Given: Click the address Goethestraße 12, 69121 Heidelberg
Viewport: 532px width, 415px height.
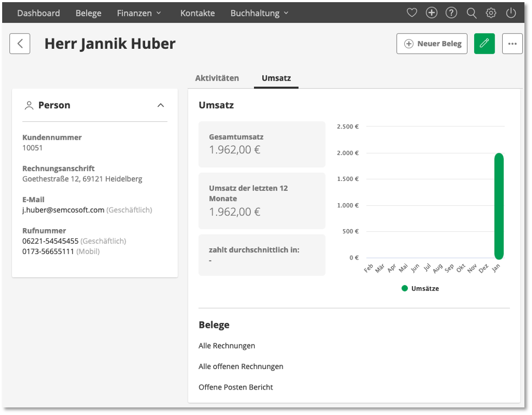Looking at the screenshot, I should click(x=82, y=179).
